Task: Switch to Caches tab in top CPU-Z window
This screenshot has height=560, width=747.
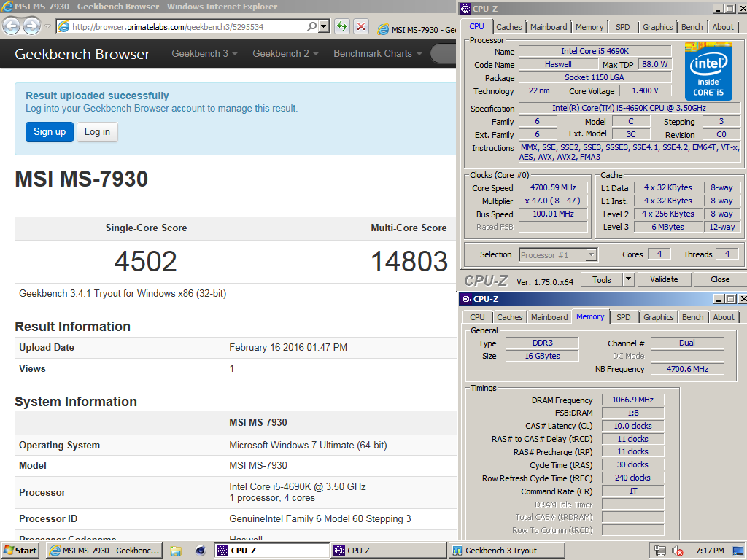Action: pos(508,27)
